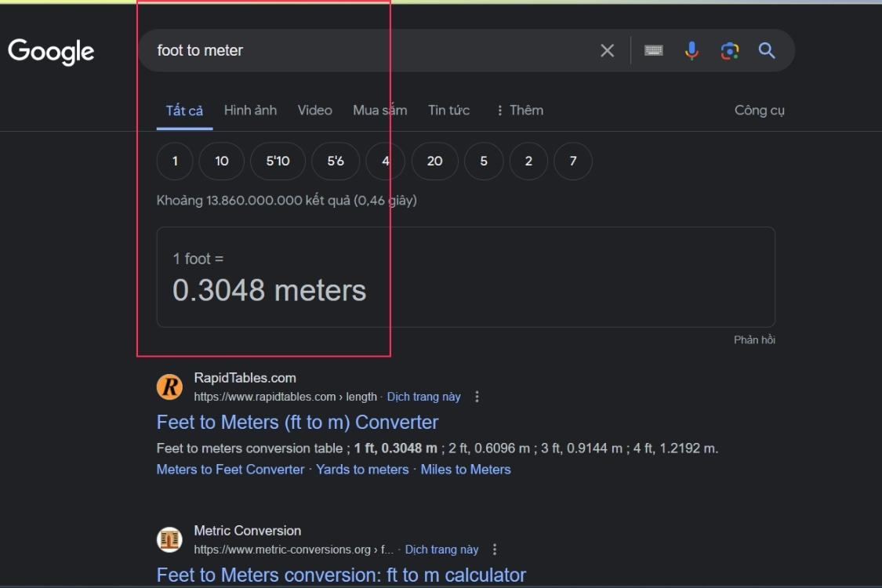Pick the suggestion chip 20
Image resolution: width=882 pixels, height=588 pixels.
[x=435, y=162]
